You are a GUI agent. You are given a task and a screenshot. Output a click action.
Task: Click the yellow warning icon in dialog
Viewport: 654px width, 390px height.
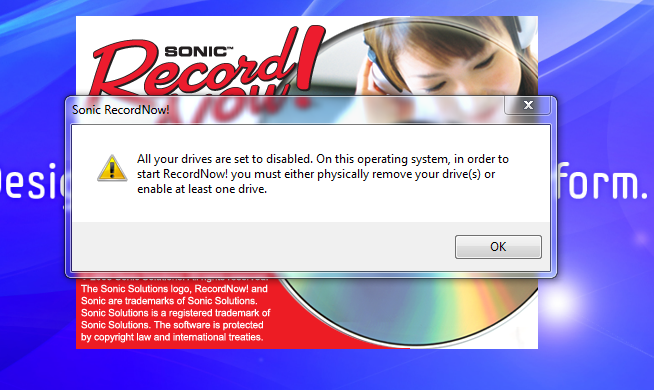click(112, 169)
